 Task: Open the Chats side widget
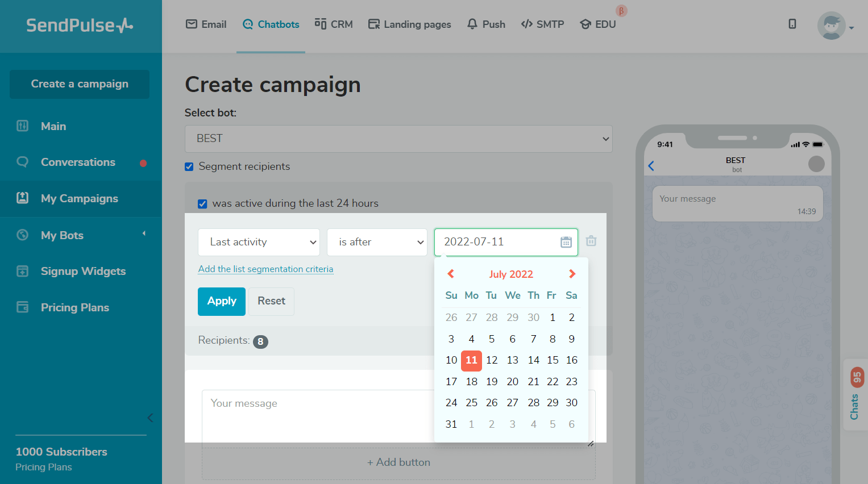click(855, 394)
